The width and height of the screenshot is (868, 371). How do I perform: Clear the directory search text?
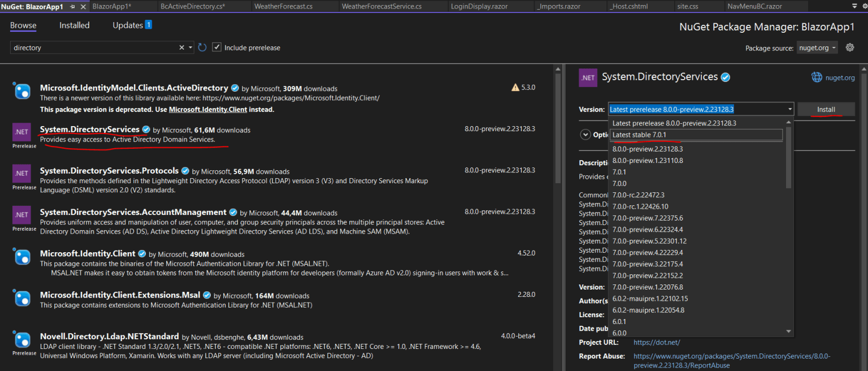tap(181, 48)
